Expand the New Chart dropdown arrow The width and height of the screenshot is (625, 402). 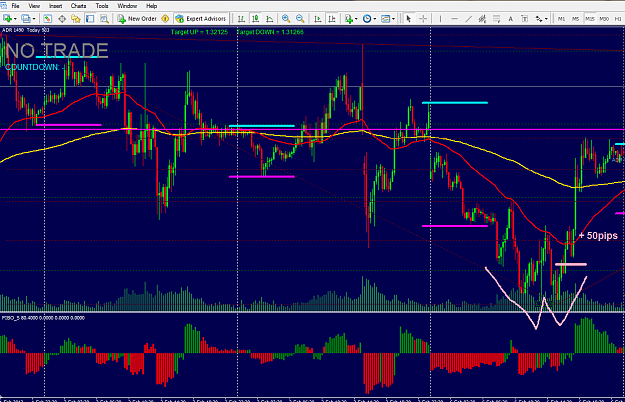[x=15, y=19]
